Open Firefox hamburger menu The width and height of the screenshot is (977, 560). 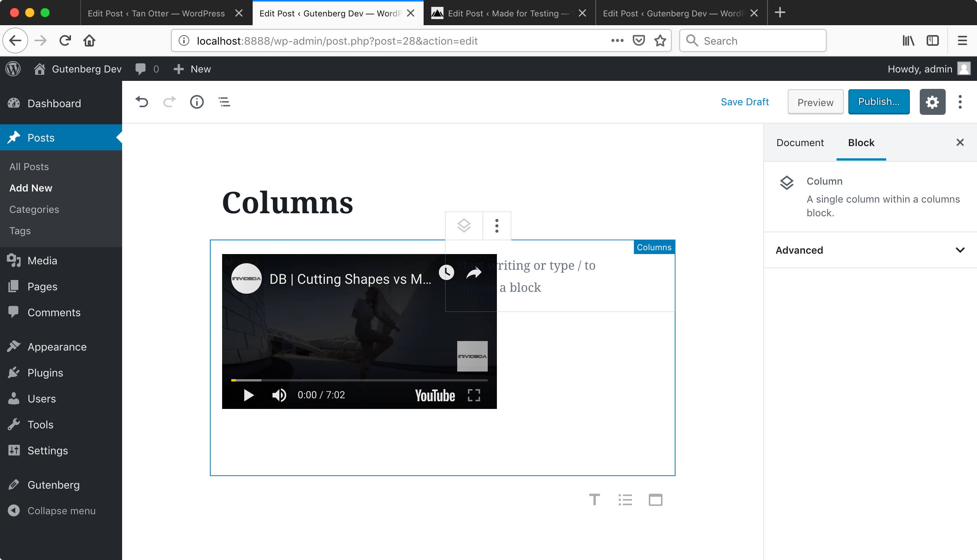(x=962, y=40)
